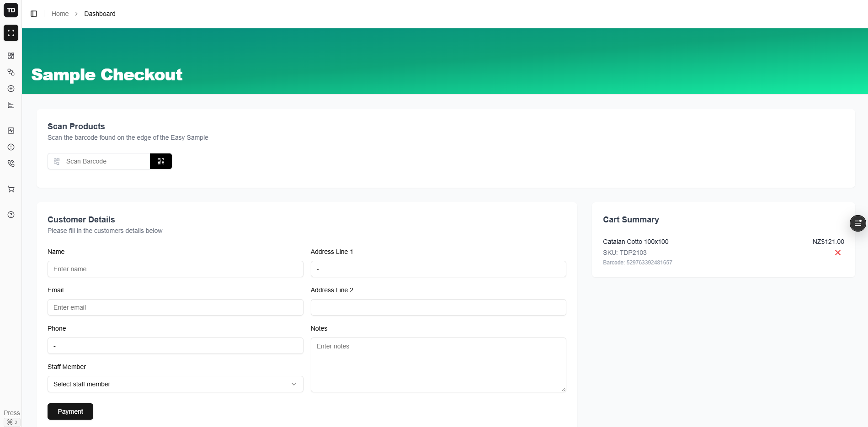Click the help question mark icon
Screen dimensions: 868x427
coord(11,215)
